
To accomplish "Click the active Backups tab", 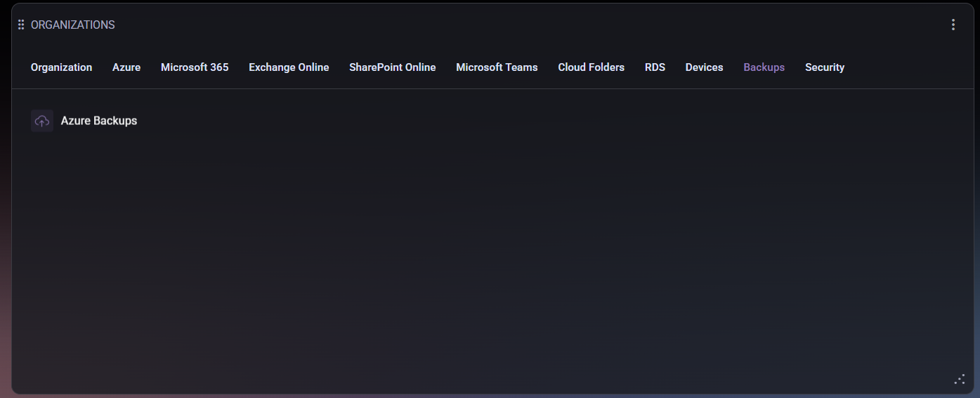I will pos(764,67).
